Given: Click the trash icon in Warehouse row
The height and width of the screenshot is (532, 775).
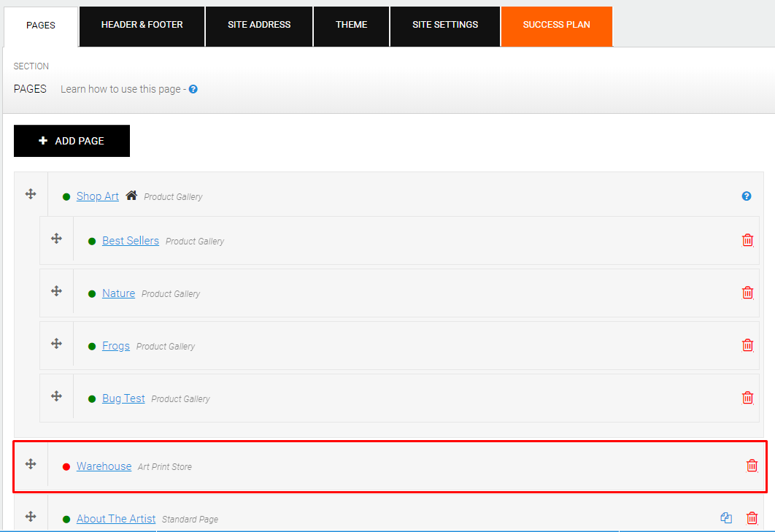Looking at the screenshot, I should point(752,466).
